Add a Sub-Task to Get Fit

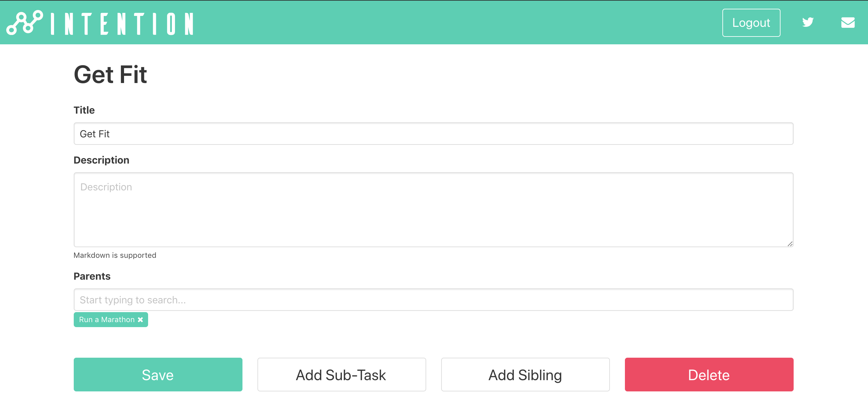tap(341, 374)
